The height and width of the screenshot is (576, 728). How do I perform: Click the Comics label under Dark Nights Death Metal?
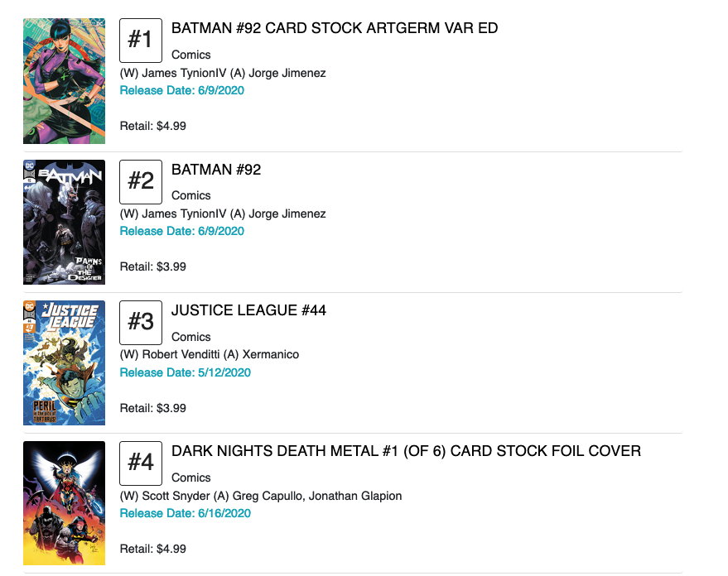(x=191, y=478)
